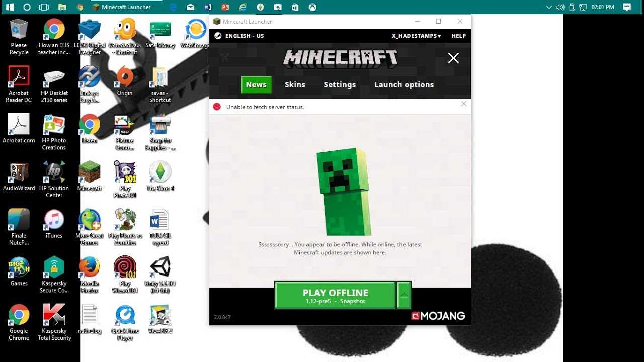
Task: Select the HP Photo Creations desktop icon
Action: point(54,132)
